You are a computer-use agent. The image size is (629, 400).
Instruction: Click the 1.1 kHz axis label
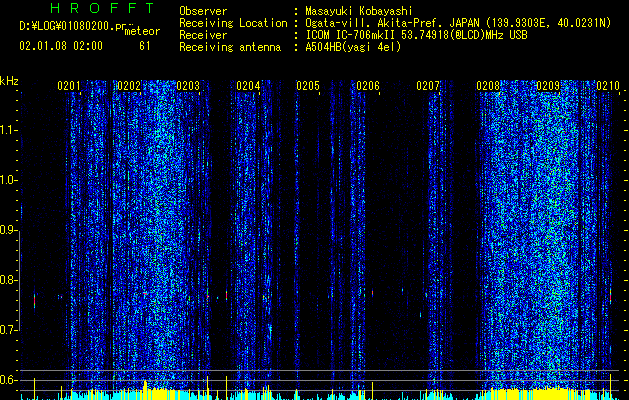[9, 130]
